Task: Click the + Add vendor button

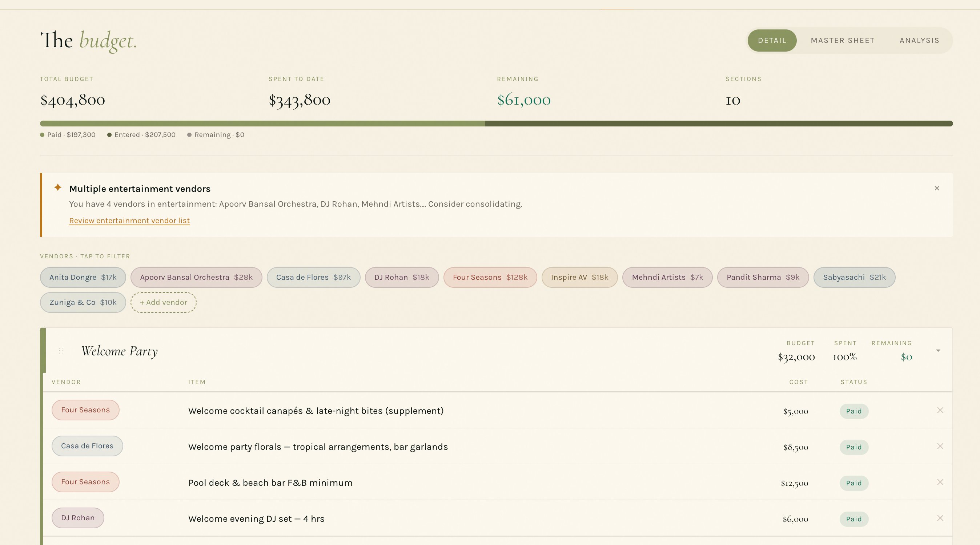Action: tap(164, 302)
